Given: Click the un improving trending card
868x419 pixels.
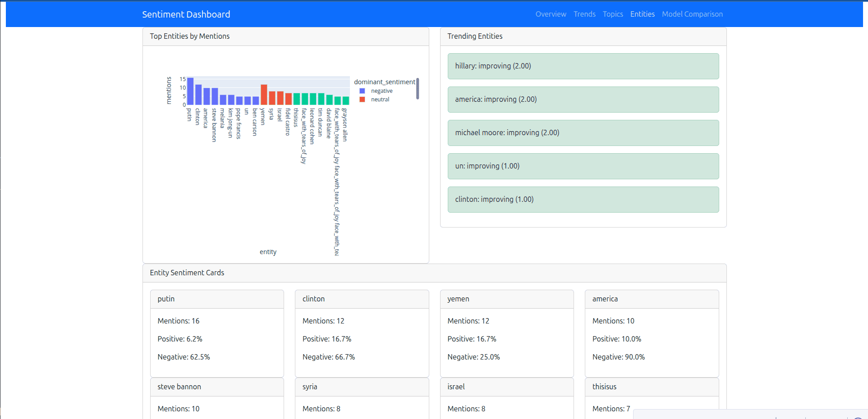Looking at the screenshot, I should (583, 166).
